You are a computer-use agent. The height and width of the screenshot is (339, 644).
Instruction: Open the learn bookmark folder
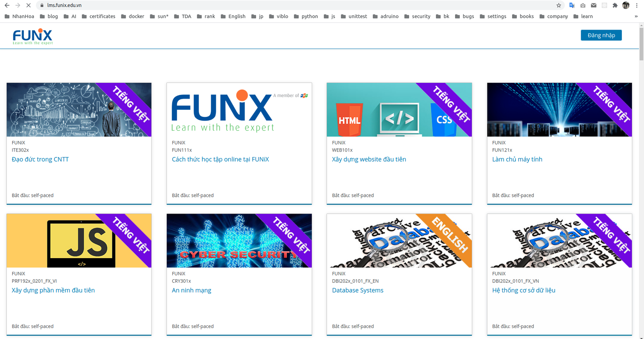(x=583, y=16)
